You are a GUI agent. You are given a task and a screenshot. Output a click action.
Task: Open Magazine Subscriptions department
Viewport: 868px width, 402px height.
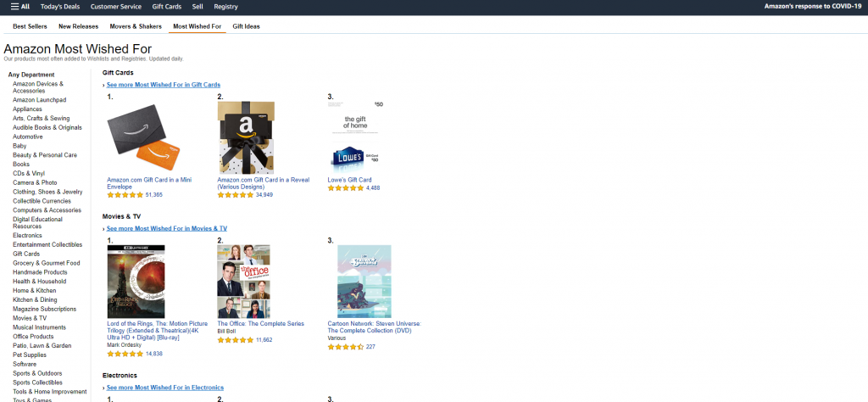pos(44,309)
